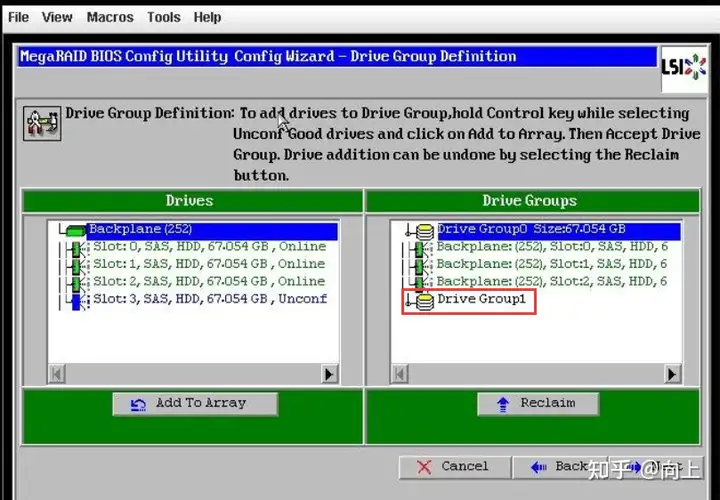Open the File menu
The width and height of the screenshot is (720, 500).
(18, 17)
